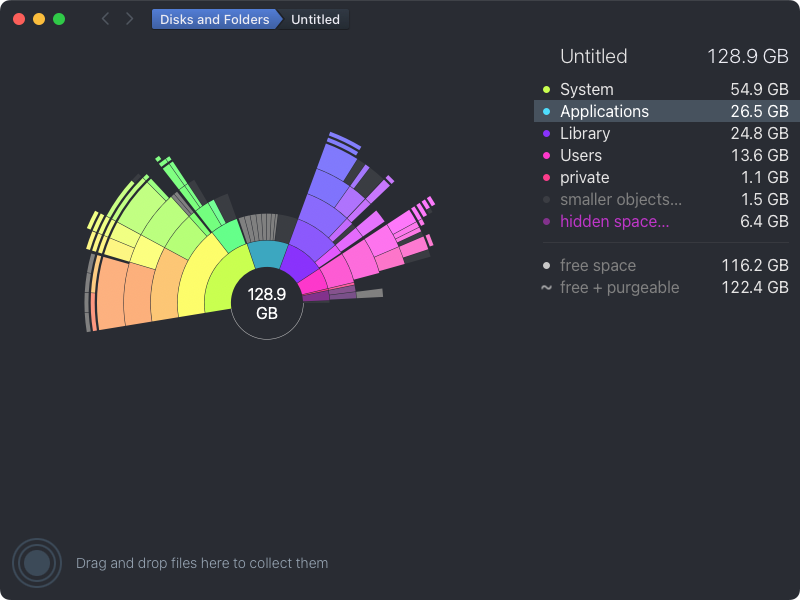Image resolution: width=800 pixels, height=600 pixels.
Task: Click the hidden space… link
Action: (614, 221)
